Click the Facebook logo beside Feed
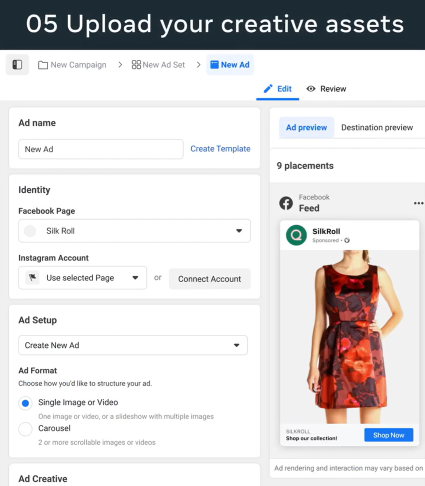Screen dimensions: 425x486 pos(286,203)
